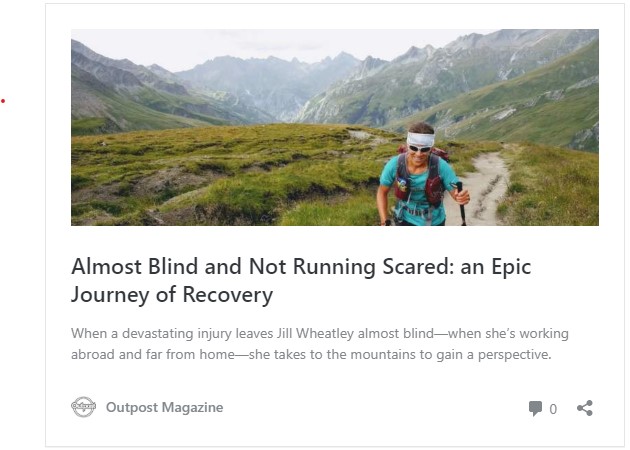This screenshot has width=630, height=450.
Task: Click the grassy hillside at the photo's left
Action: tap(150, 170)
